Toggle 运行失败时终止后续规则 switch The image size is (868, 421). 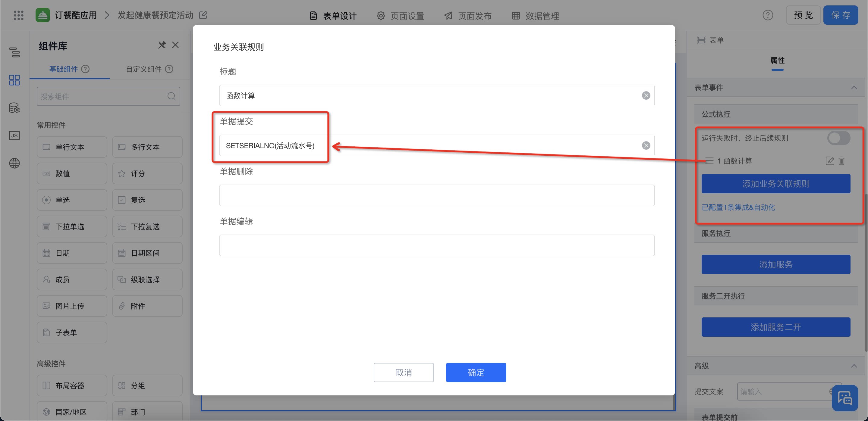[x=839, y=138]
